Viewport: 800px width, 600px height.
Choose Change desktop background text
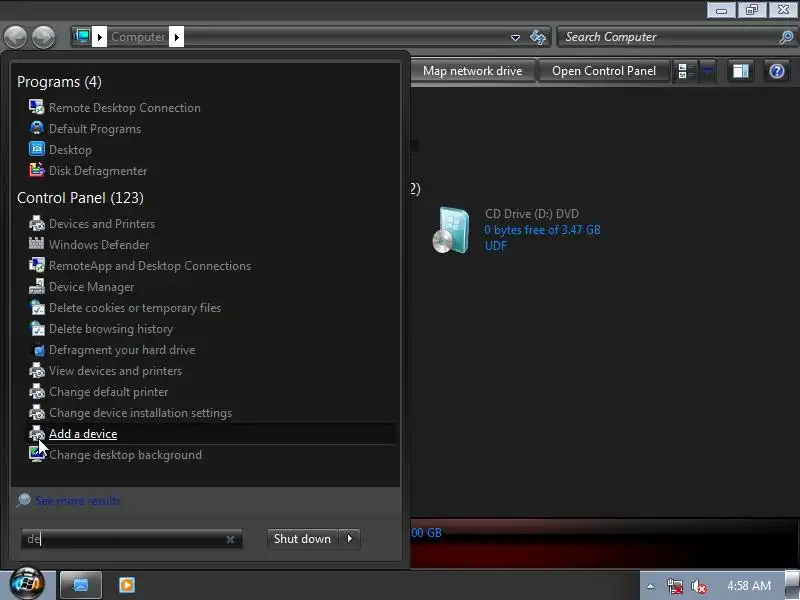point(125,455)
